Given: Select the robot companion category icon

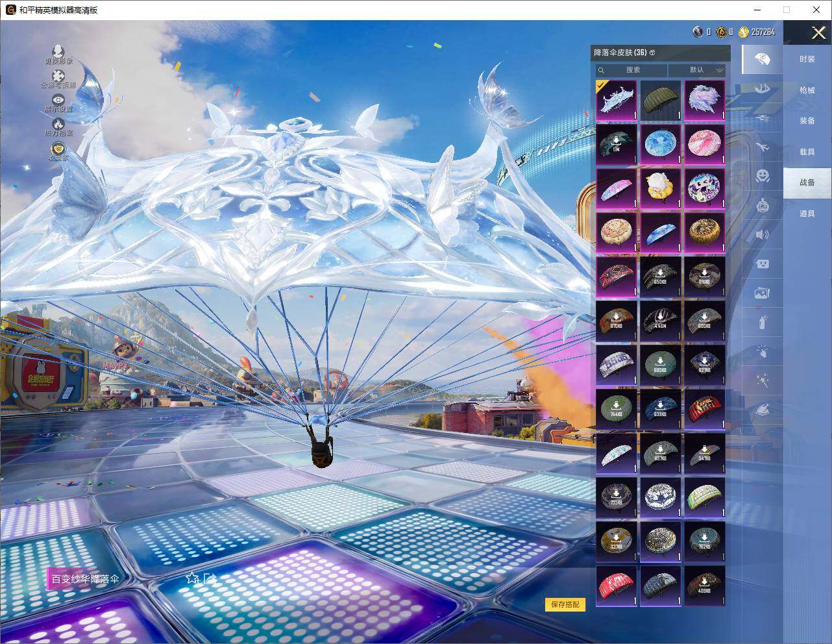Looking at the screenshot, I should pyautogui.click(x=763, y=205).
